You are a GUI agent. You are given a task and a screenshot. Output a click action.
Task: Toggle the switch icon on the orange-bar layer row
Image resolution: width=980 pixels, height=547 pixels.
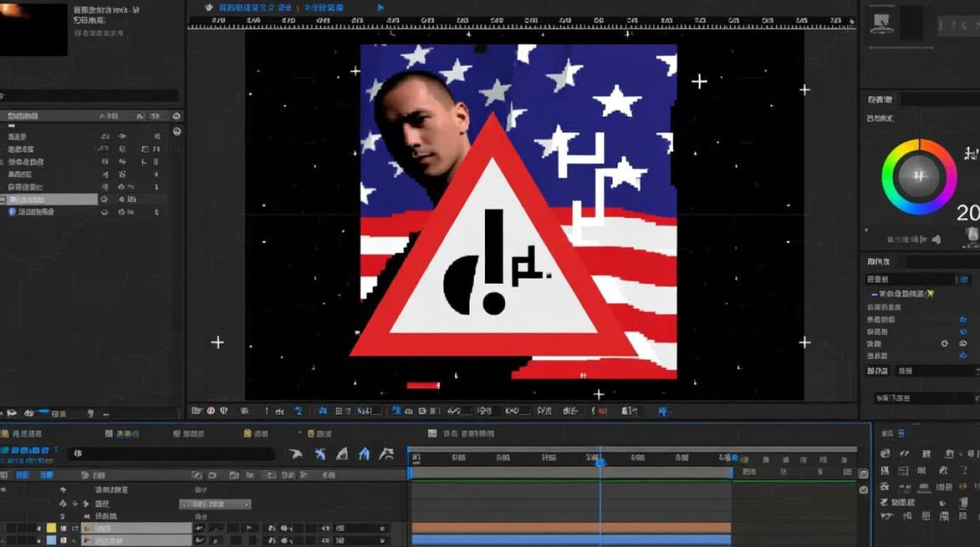click(x=199, y=528)
